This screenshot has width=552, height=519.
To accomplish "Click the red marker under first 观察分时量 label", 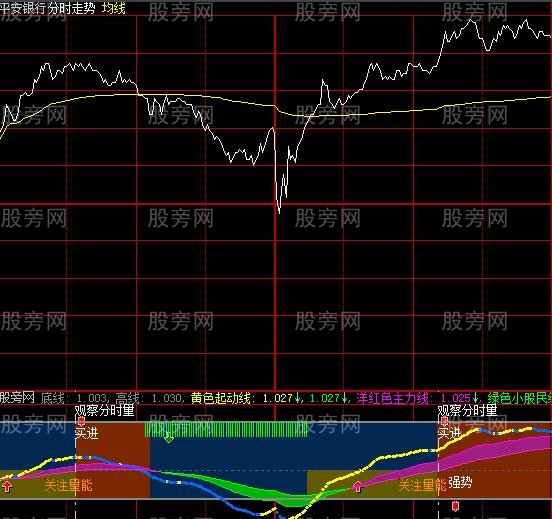I will pyautogui.click(x=81, y=421).
